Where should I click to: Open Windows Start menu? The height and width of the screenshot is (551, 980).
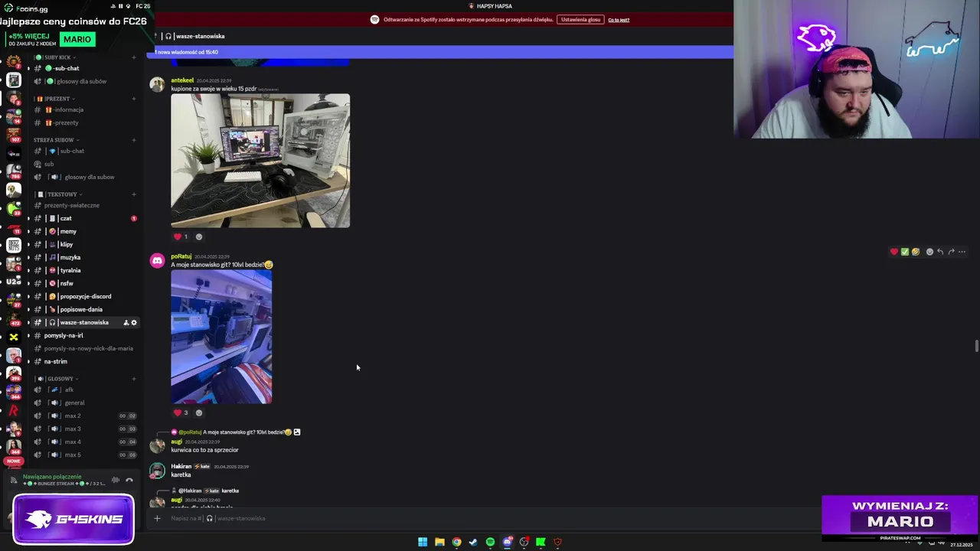423,542
